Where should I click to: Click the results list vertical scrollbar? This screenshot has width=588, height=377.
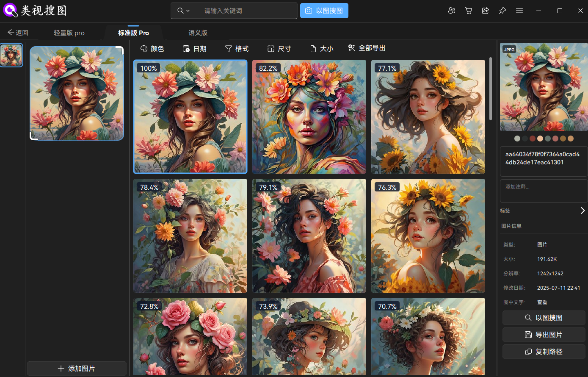point(491,89)
